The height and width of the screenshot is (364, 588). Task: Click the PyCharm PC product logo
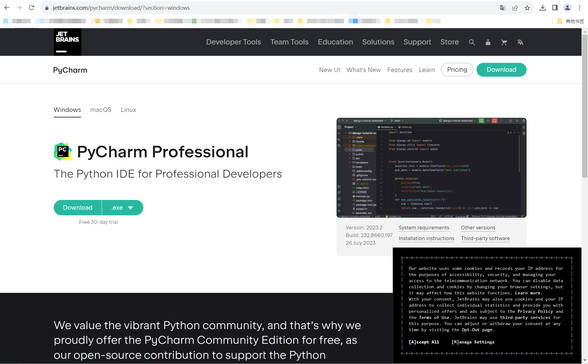coord(63,151)
